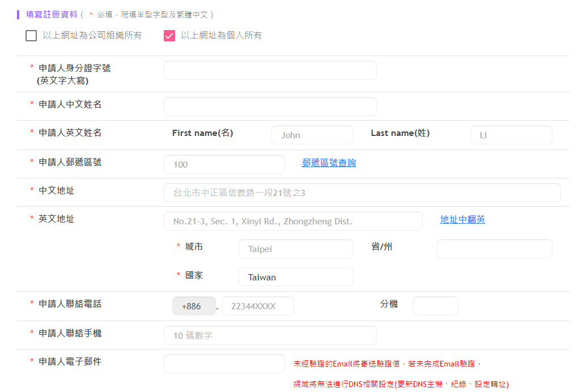The image size is (587, 392).
Task: Select the 省/州 input box
Action: coord(494,249)
